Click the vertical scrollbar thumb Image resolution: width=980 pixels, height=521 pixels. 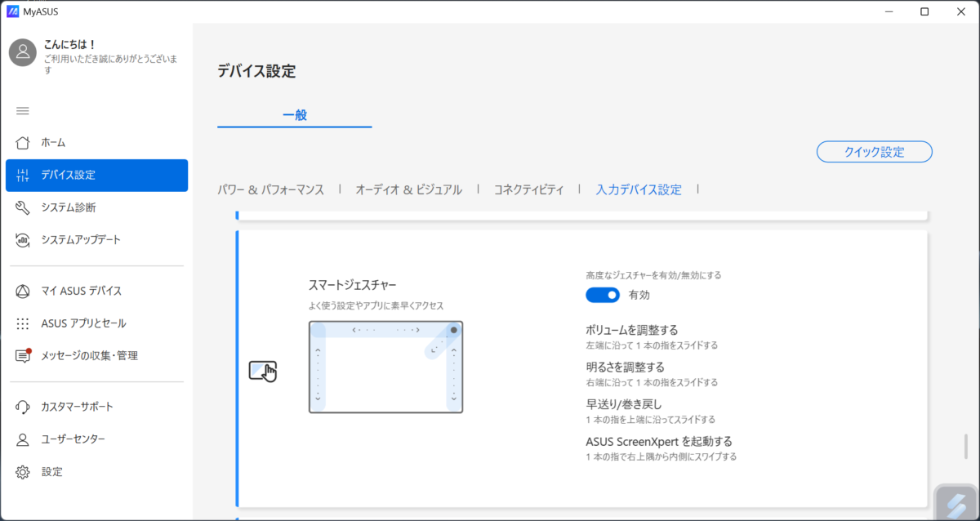pos(966,447)
